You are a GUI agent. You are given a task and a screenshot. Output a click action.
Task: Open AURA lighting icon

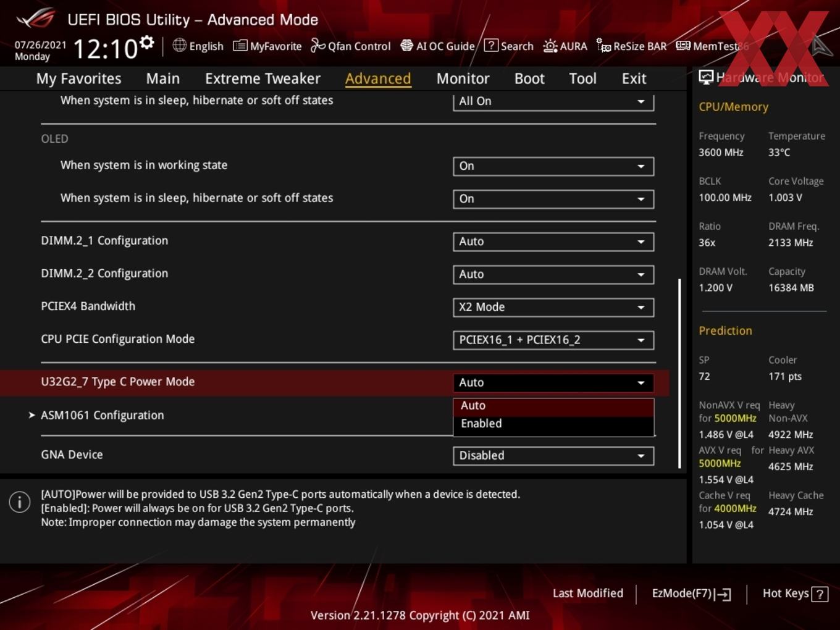point(550,46)
